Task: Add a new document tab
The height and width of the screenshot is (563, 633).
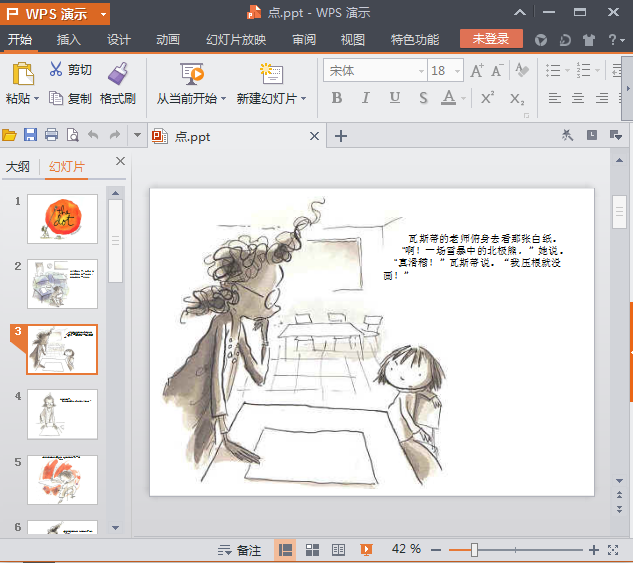Action: point(341,136)
